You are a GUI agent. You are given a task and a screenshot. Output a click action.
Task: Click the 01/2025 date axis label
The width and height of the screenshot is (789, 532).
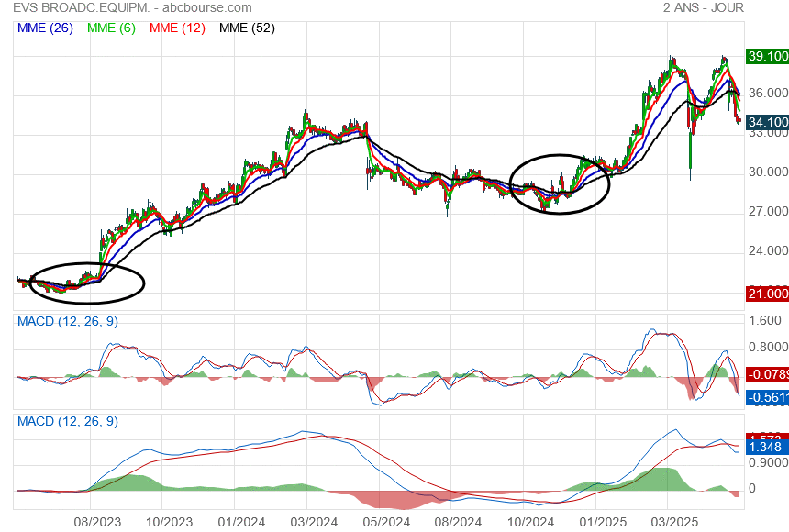[603, 522]
